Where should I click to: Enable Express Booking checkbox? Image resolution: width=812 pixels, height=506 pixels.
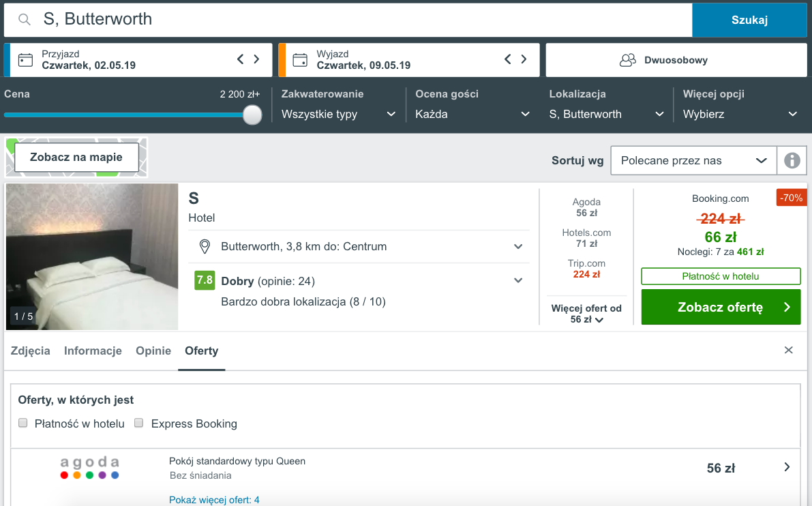[139, 423]
